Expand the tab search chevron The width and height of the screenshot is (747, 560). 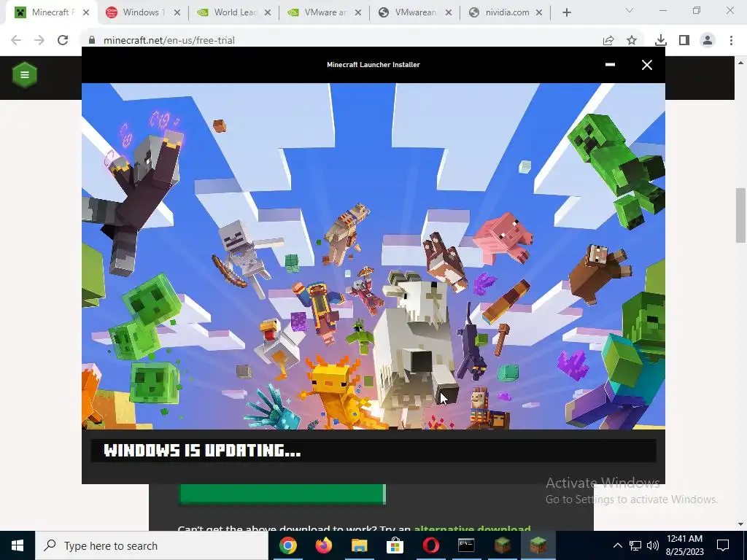coord(630,10)
